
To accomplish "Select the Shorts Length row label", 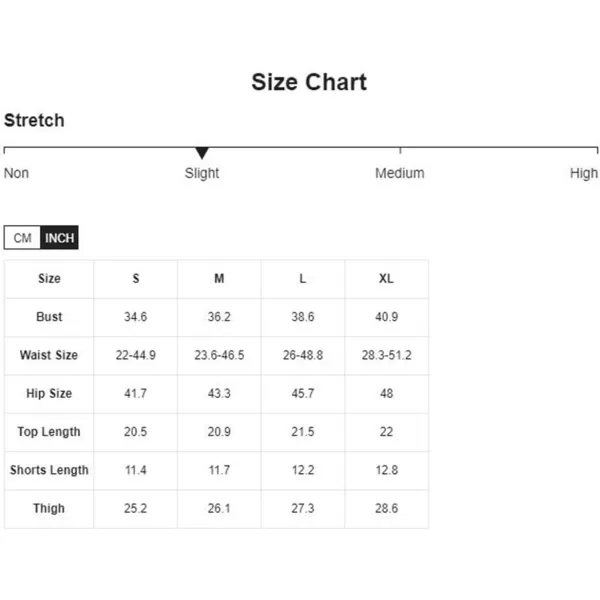I will (49, 470).
